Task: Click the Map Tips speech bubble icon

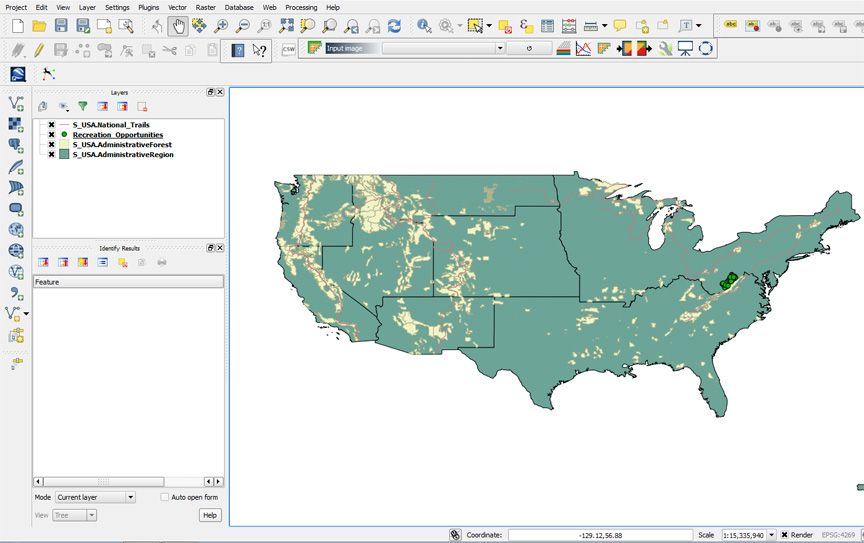Action: 620,25
